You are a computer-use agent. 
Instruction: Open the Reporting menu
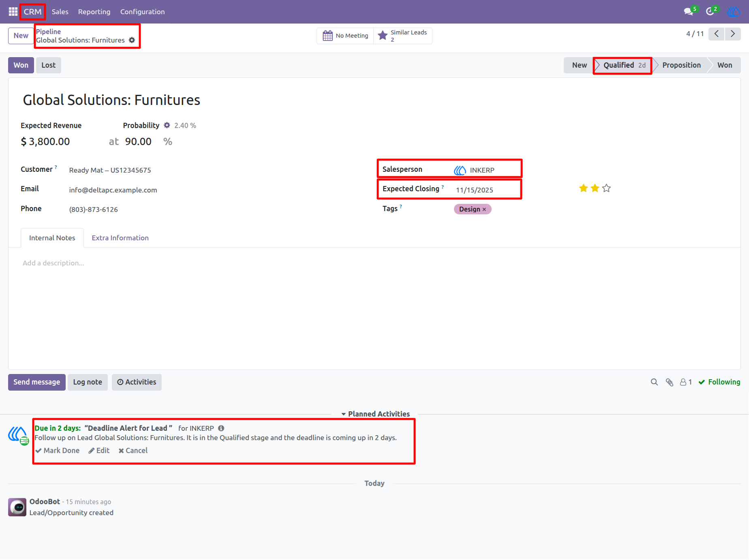(x=94, y=12)
